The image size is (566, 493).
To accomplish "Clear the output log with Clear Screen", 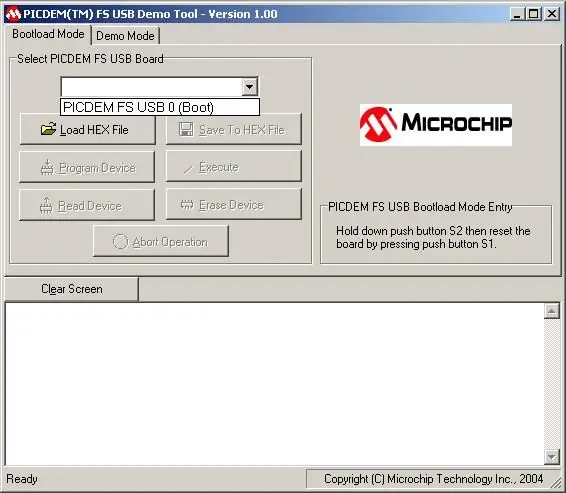I will click(x=71, y=289).
